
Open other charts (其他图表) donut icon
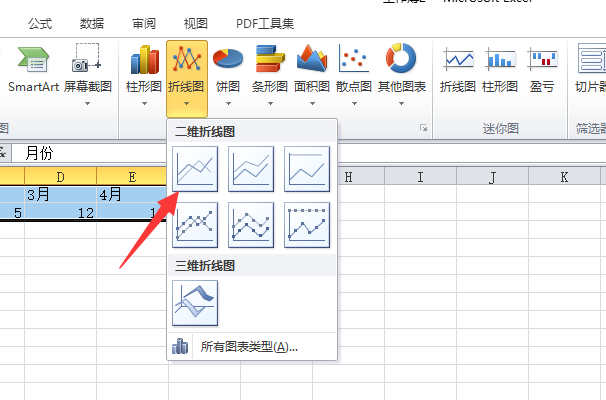click(x=401, y=58)
